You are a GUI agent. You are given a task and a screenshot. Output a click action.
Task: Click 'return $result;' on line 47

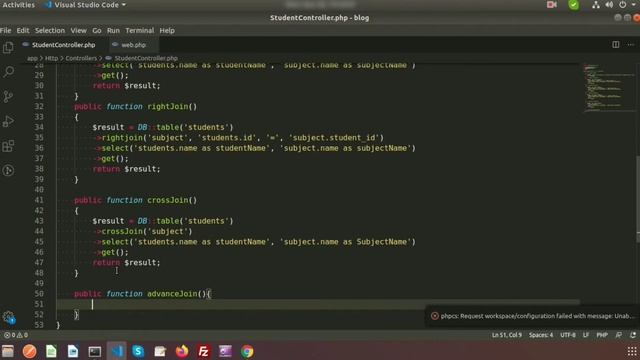127,263
